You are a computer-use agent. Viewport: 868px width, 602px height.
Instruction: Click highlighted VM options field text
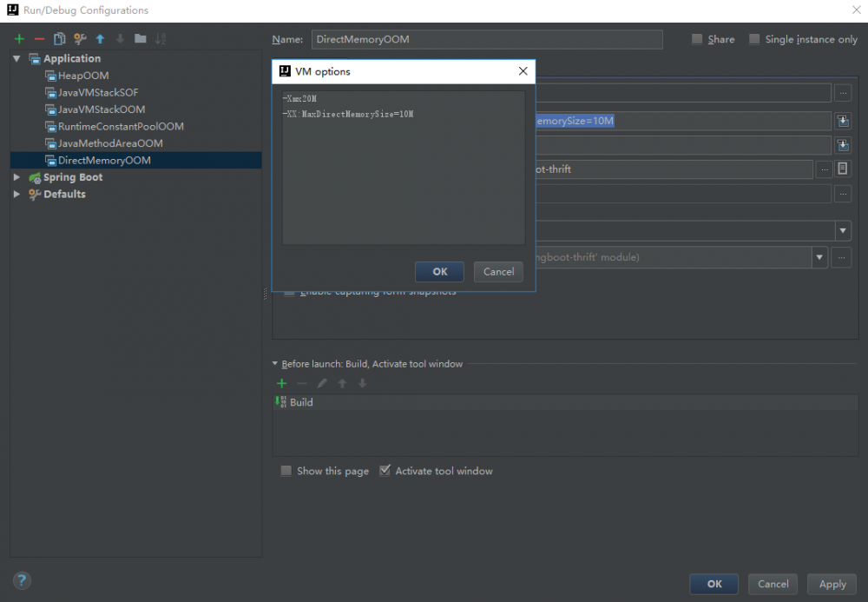[x=575, y=121]
